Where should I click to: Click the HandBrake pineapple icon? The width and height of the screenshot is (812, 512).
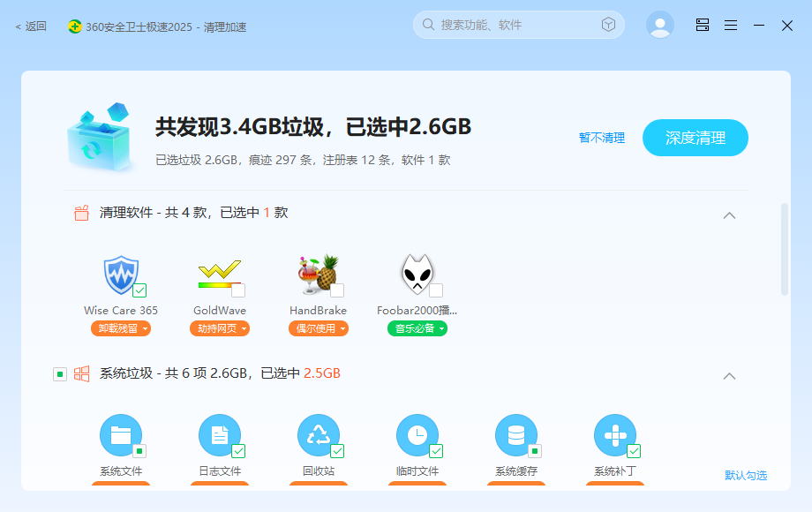[319, 275]
